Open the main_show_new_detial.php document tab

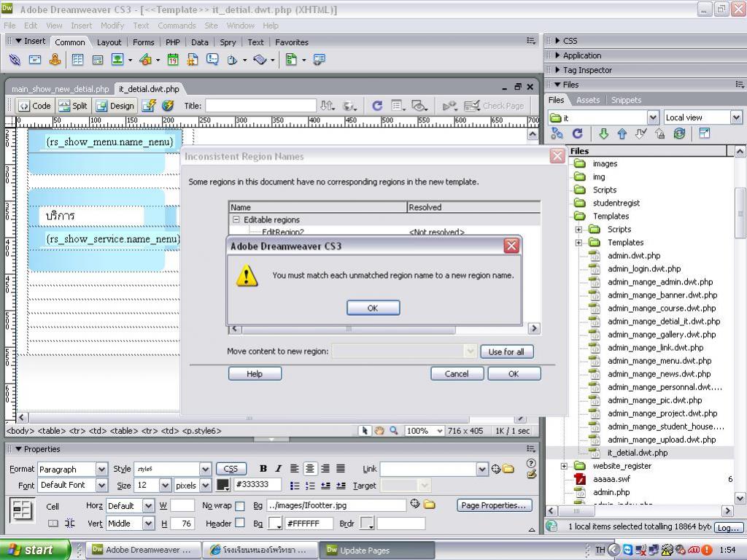click(60, 89)
